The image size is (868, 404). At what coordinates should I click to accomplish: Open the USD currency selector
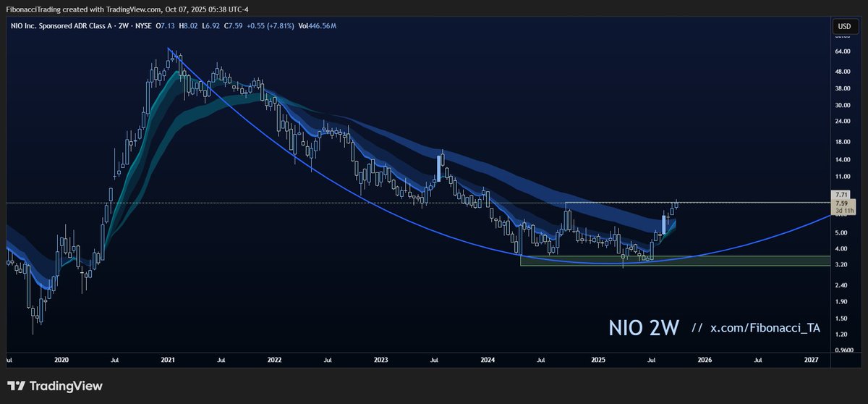(843, 27)
